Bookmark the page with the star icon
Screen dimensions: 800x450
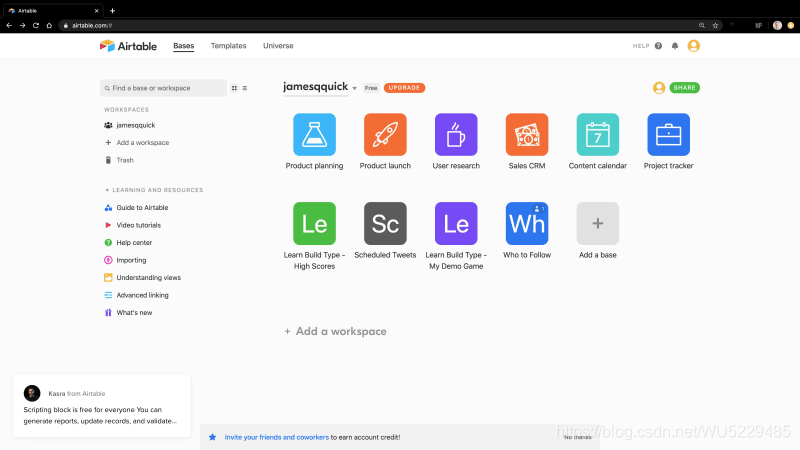tap(715, 26)
